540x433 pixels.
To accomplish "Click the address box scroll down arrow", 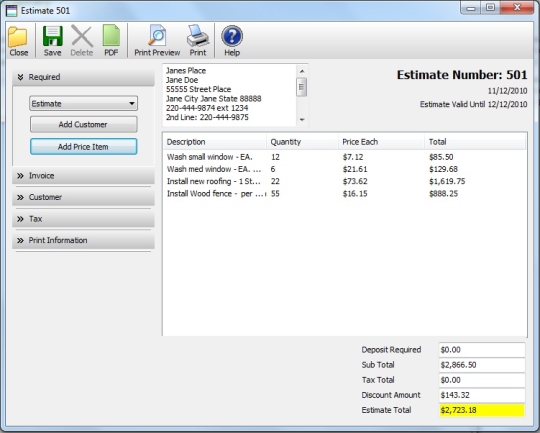I will (302, 120).
